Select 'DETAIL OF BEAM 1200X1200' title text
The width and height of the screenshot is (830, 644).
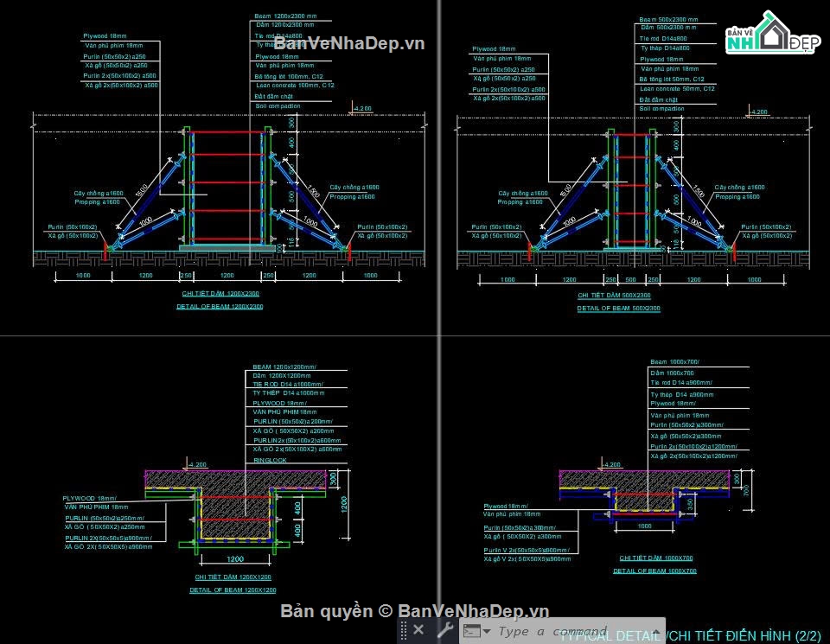[233, 590]
